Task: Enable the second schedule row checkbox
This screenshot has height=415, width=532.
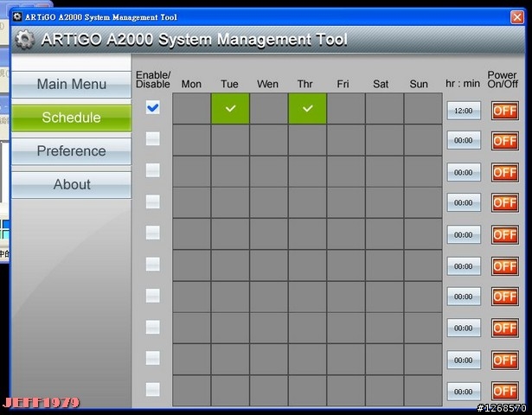Action: pyautogui.click(x=152, y=138)
